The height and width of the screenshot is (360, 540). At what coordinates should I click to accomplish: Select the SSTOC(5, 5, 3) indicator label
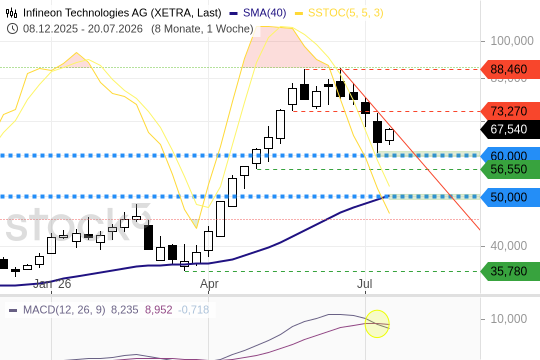[x=345, y=13]
